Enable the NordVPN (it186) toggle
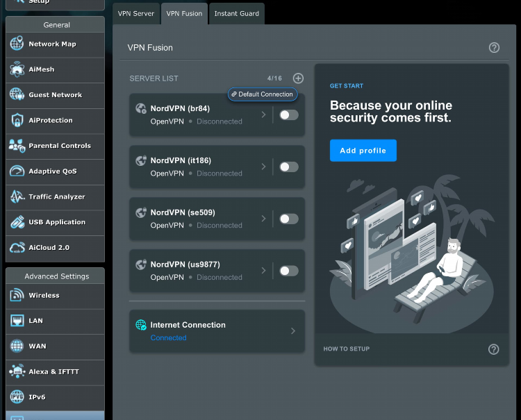 click(x=289, y=167)
